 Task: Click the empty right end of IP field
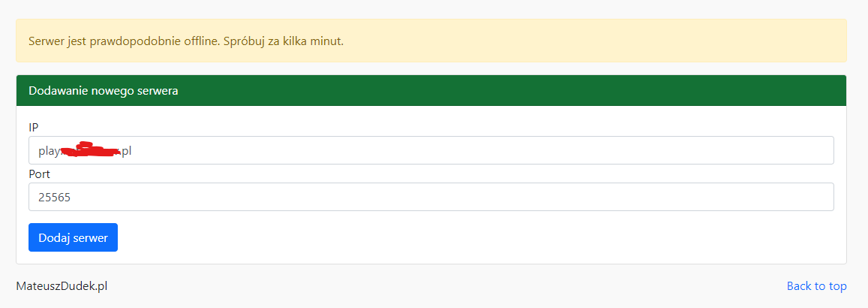tap(750, 150)
